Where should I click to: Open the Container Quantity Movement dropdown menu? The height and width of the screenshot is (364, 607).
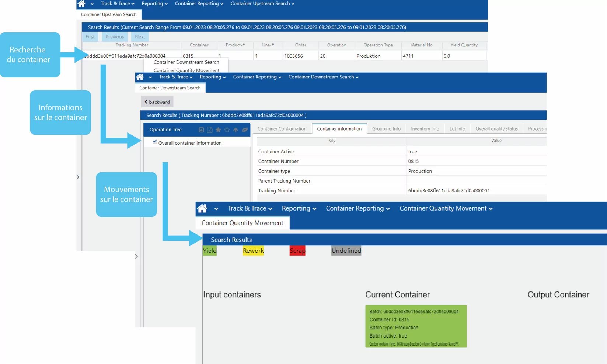(x=446, y=208)
